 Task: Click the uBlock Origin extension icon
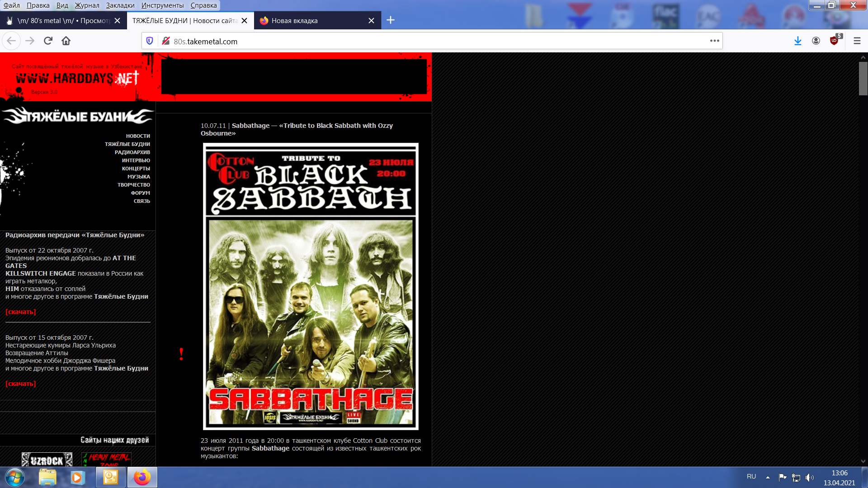834,41
